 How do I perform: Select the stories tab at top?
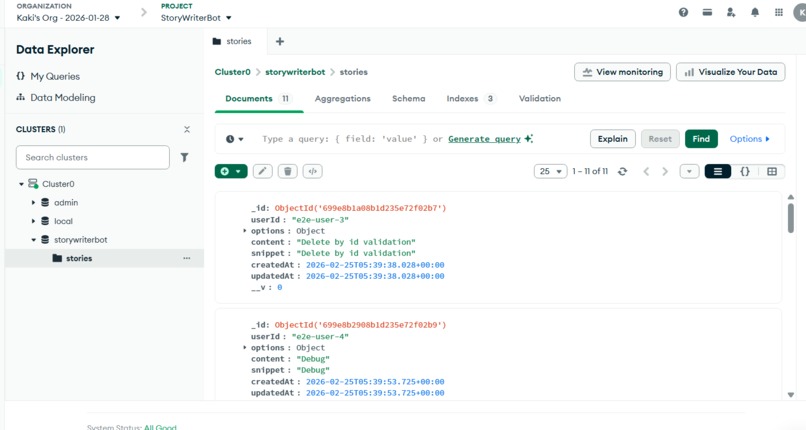pos(233,42)
